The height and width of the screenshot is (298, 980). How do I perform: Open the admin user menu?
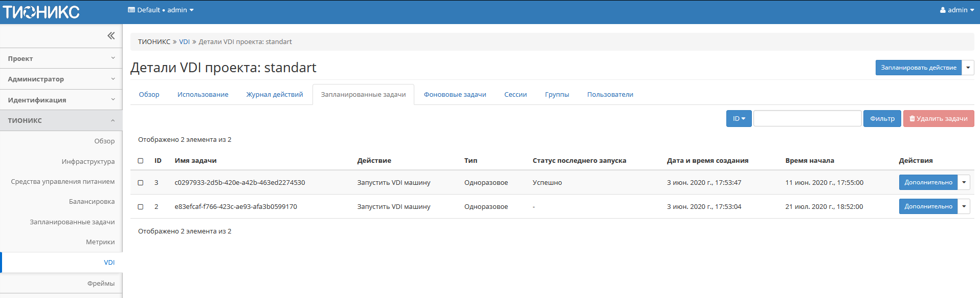click(956, 10)
